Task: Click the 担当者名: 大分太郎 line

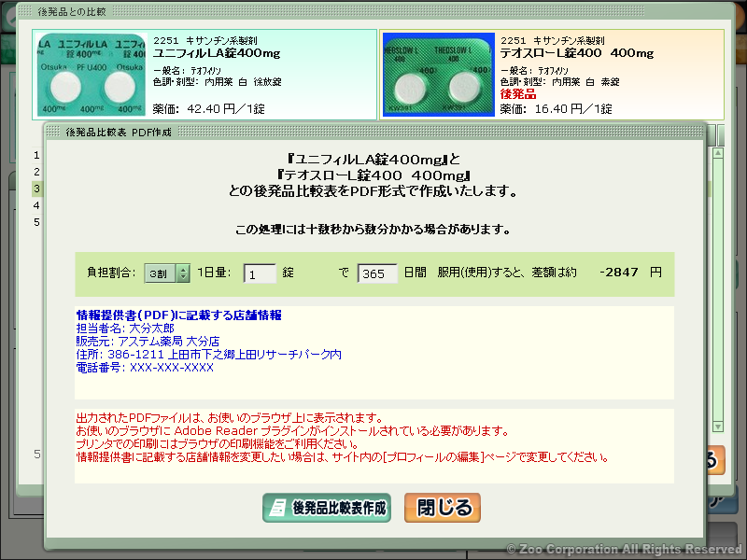Action: pyautogui.click(x=125, y=329)
